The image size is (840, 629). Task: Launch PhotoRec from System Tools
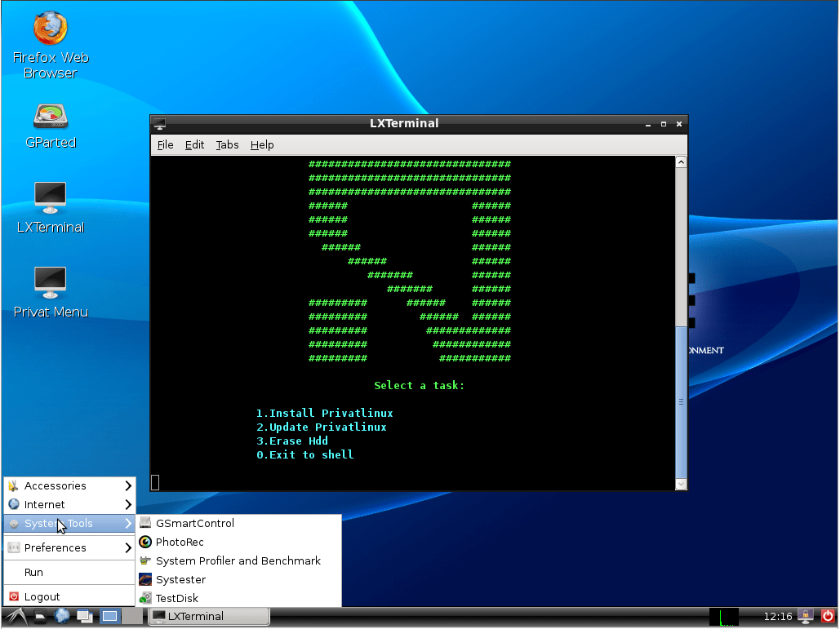coord(239,542)
